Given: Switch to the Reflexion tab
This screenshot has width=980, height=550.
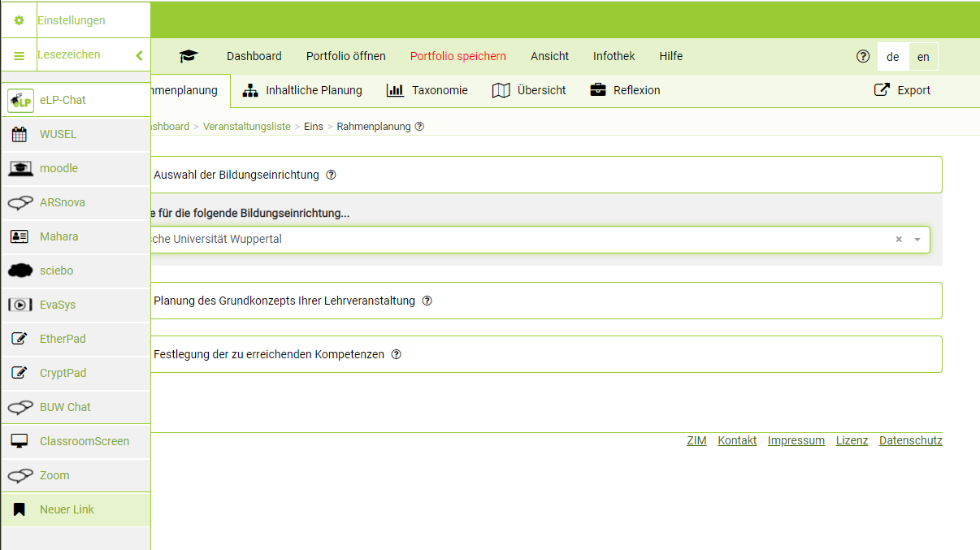Looking at the screenshot, I should (625, 90).
